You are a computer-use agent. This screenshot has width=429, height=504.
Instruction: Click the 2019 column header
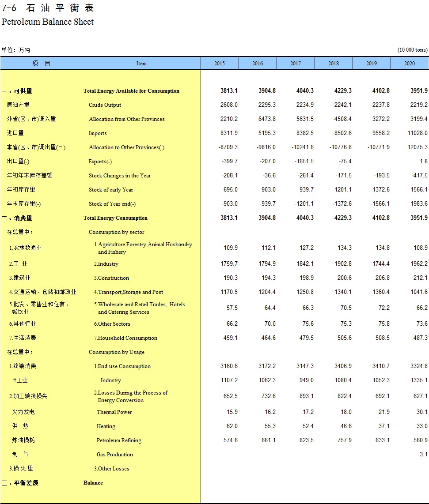(372, 63)
